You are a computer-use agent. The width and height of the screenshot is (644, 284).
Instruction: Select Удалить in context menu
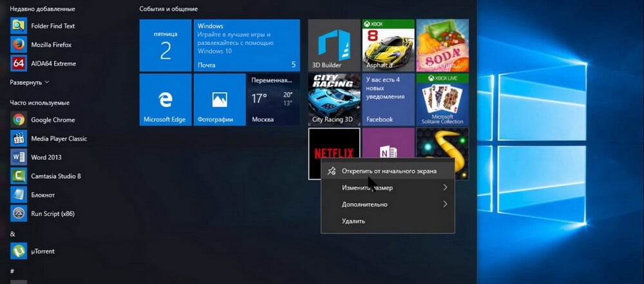(x=388, y=221)
